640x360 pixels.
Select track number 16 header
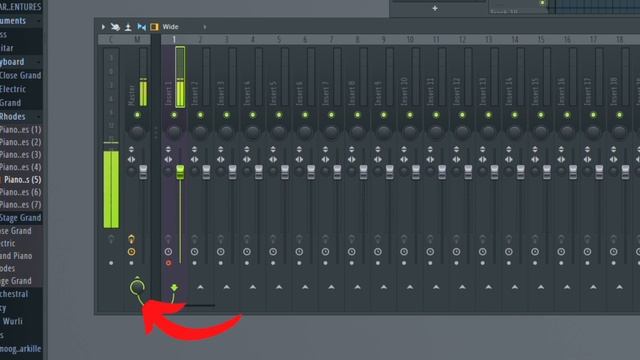tap(567, 40)
